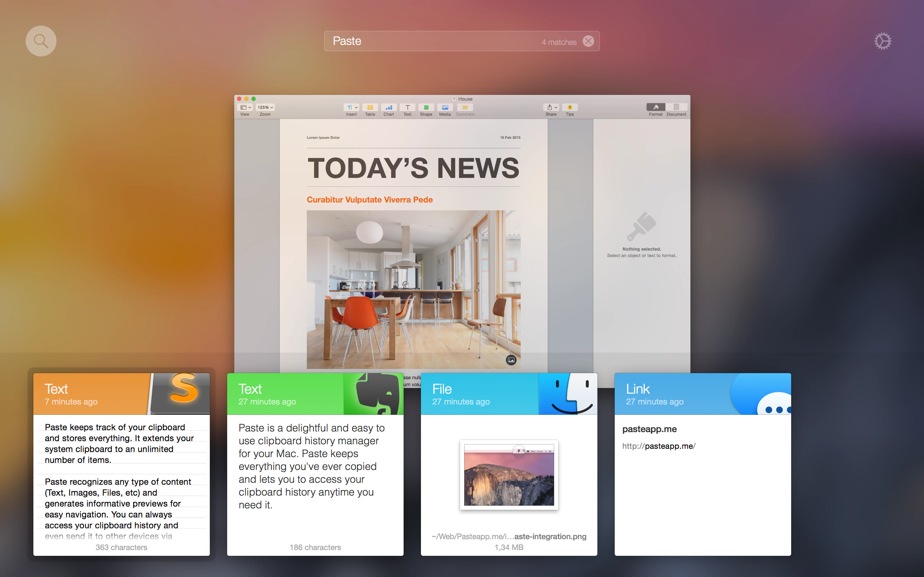Expand the Insert dropdown menu

(x=351, y=108)
